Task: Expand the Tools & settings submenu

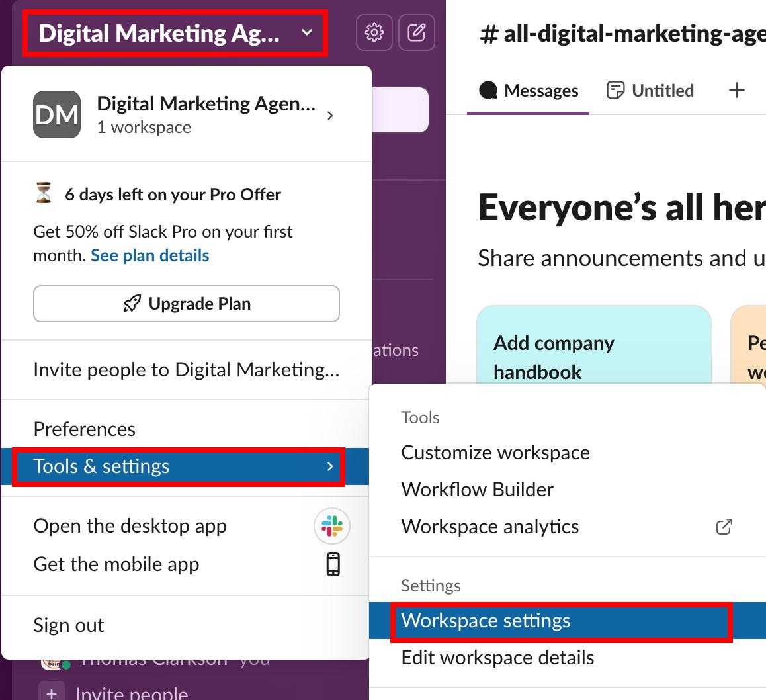Action: 179,466
